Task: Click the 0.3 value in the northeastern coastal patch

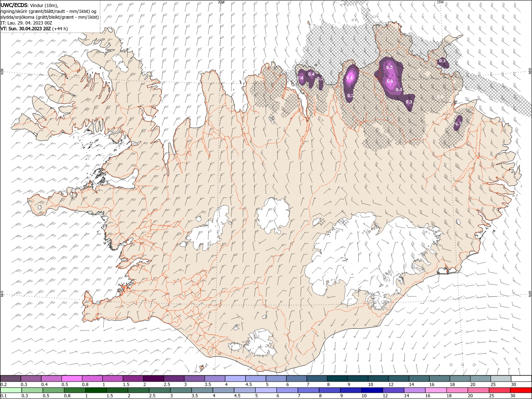Action: click(442, 61)
